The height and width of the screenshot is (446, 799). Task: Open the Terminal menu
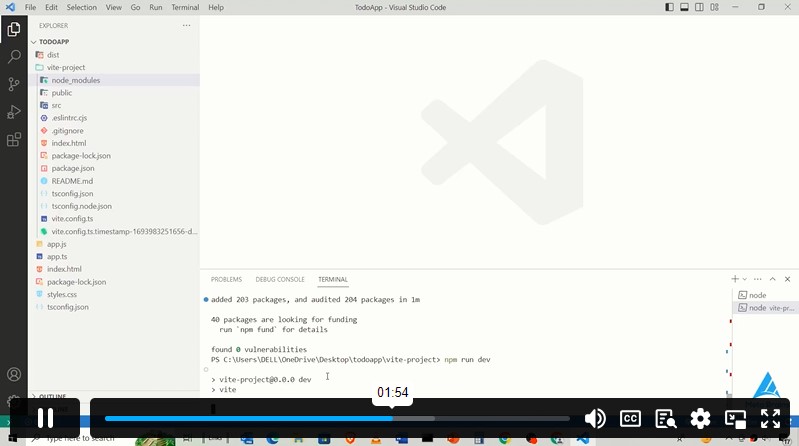(x=185, y=7)
